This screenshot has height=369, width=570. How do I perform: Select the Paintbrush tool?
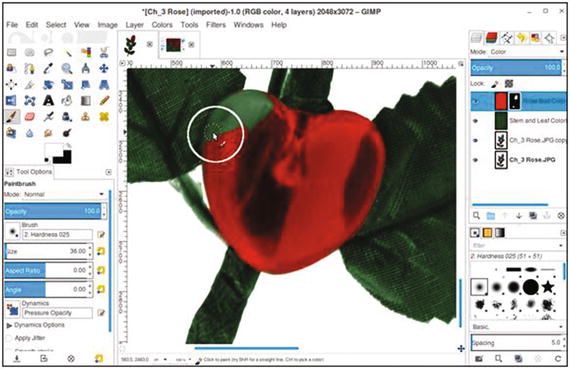pyautogui.click(x=12, y=117)
